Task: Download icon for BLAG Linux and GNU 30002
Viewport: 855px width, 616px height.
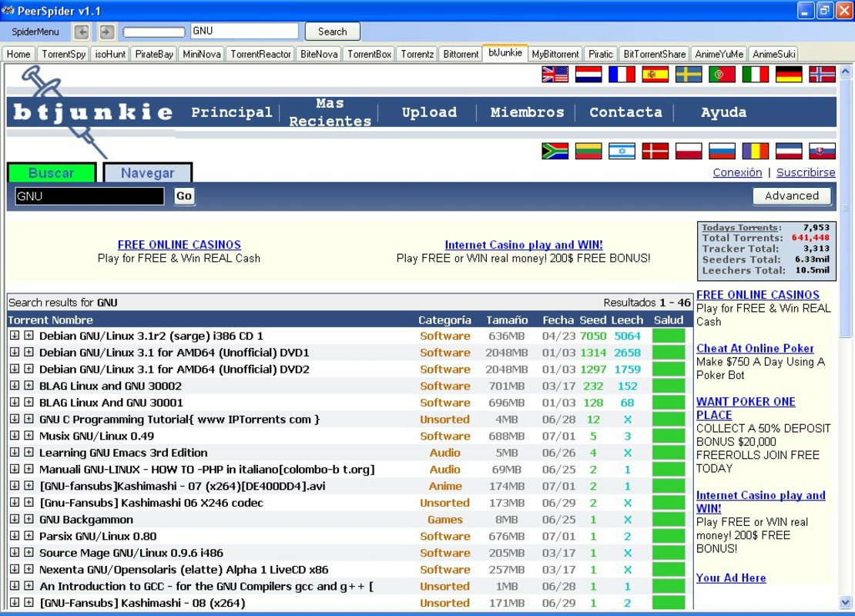Action: 15,386
